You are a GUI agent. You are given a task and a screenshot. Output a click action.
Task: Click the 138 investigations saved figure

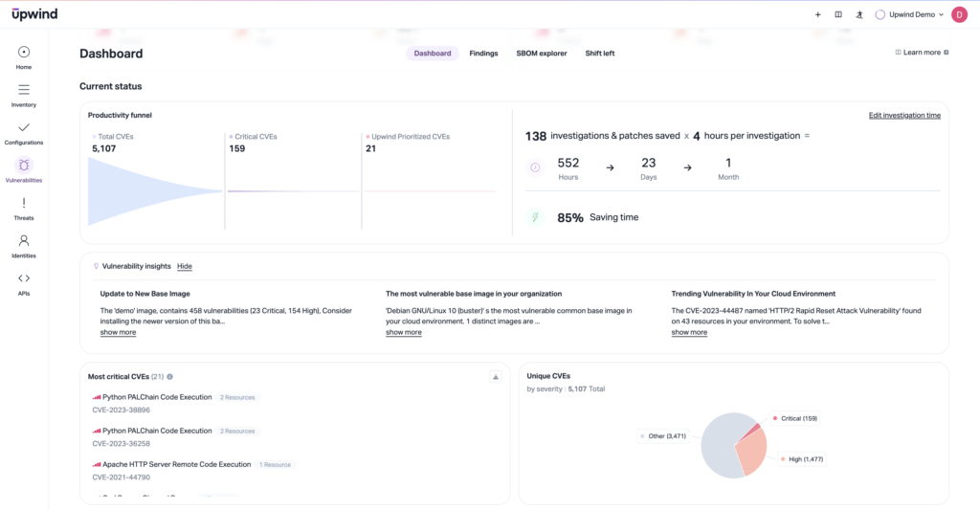tap(536, 136)
